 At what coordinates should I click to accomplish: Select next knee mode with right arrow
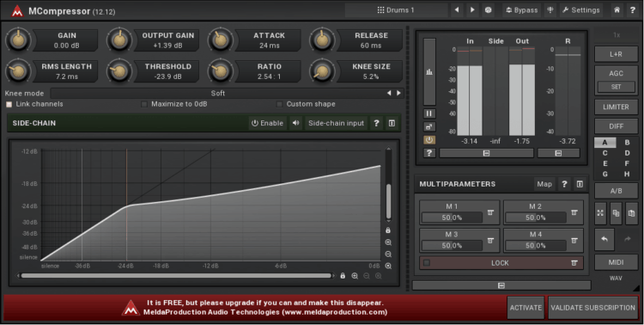click(x=398, y=94)
